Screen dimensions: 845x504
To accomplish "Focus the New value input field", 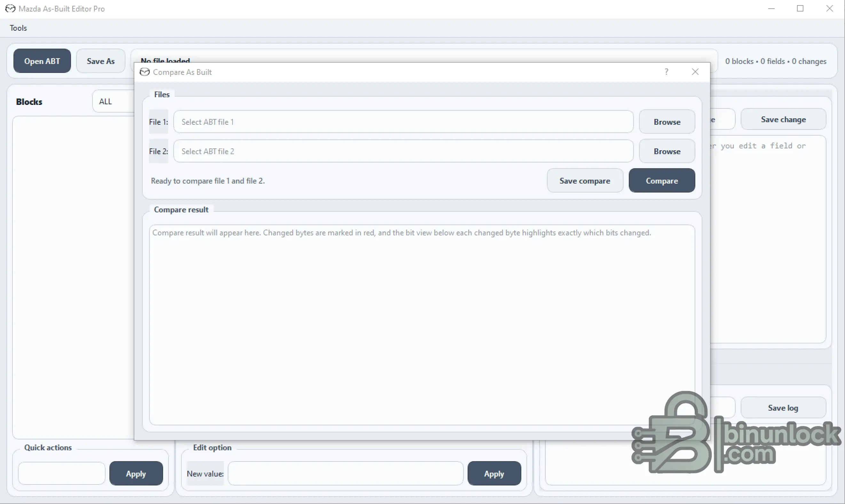I will click(x=345, y=473).
